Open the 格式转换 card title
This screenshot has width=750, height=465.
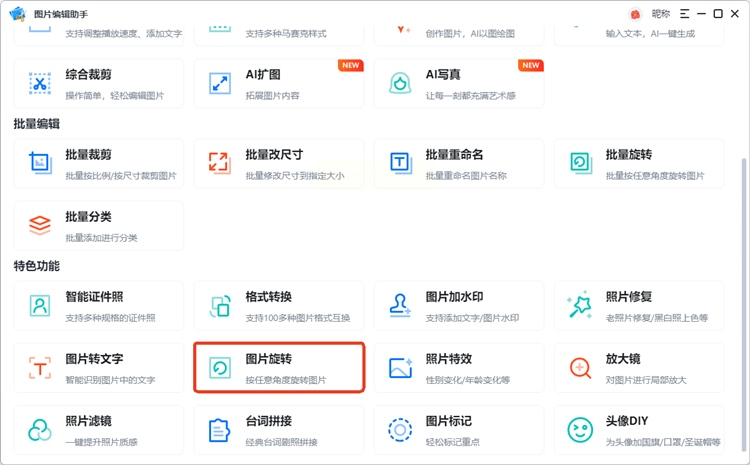pos(268,297)
